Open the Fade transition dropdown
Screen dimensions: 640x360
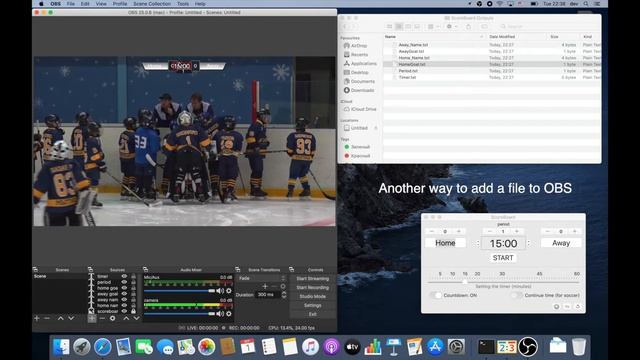point(262,278)
